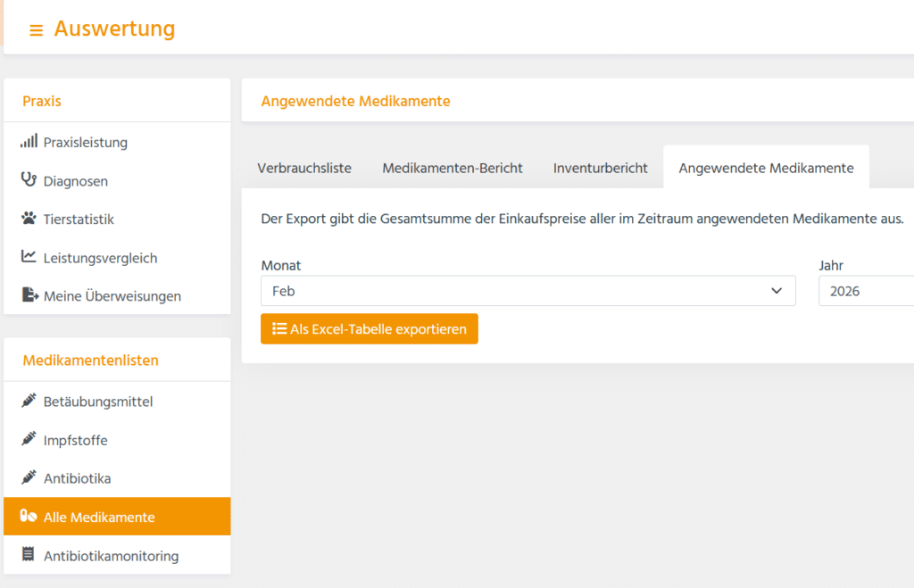The width and height of the screenshot is (914, 588).
Task: Click the Antibiotikamonitoring receipt icon
Action: pos(29,555)
